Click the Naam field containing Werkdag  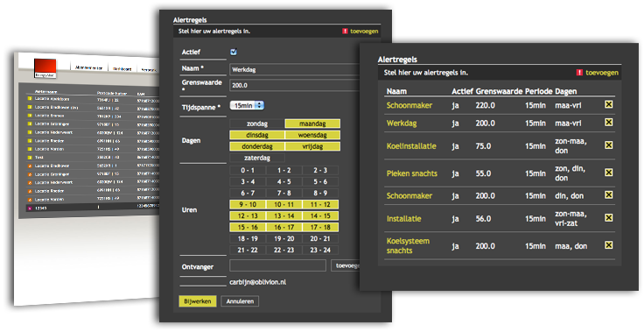pos(295,69)
